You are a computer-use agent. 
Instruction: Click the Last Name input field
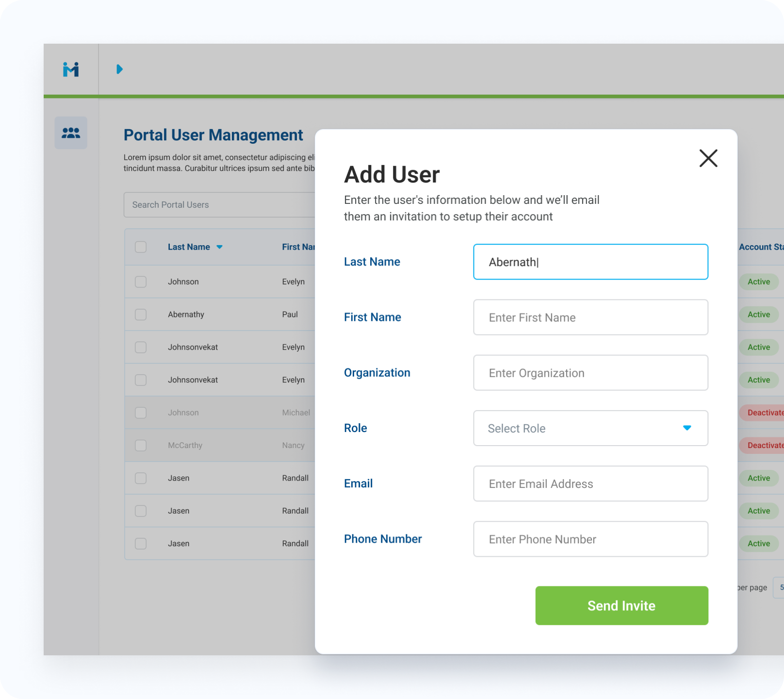pos(590,262)
